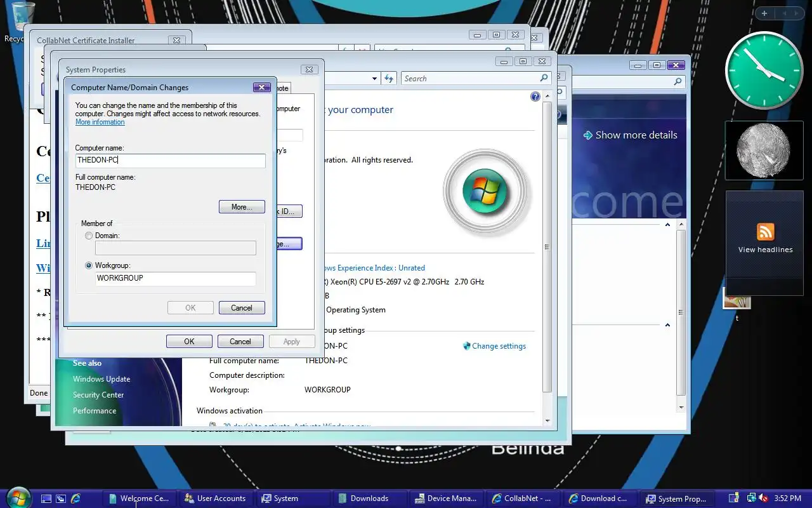812x508 pixels.
Task: Click the sidebar moon picture gadget
Action: [764, 150]
